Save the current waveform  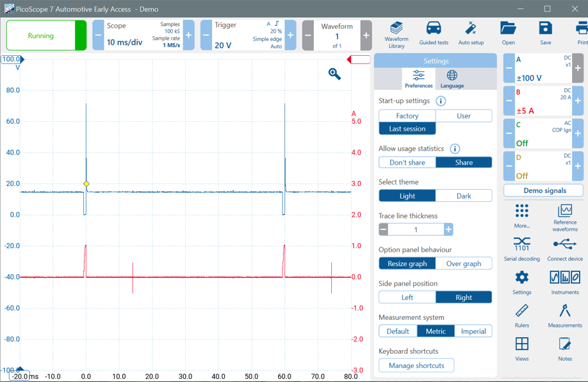coord(545,33)
